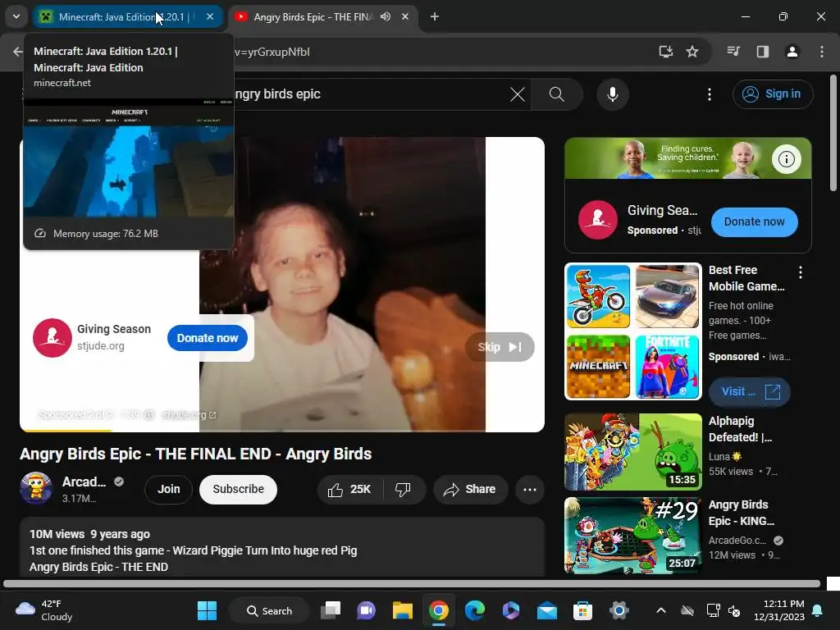This screenshot has width=840, height=630.
Task: Clear the YouTube search text
Action: (518, 94)
